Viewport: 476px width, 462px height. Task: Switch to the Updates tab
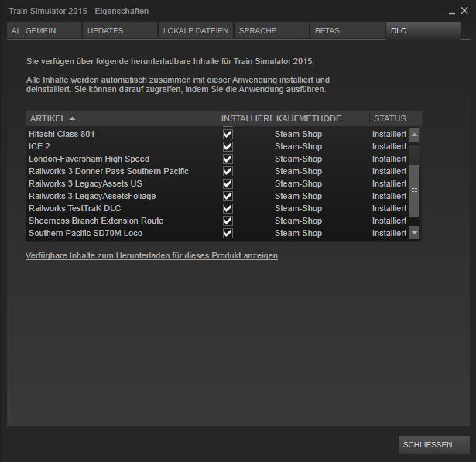(120, 31)
